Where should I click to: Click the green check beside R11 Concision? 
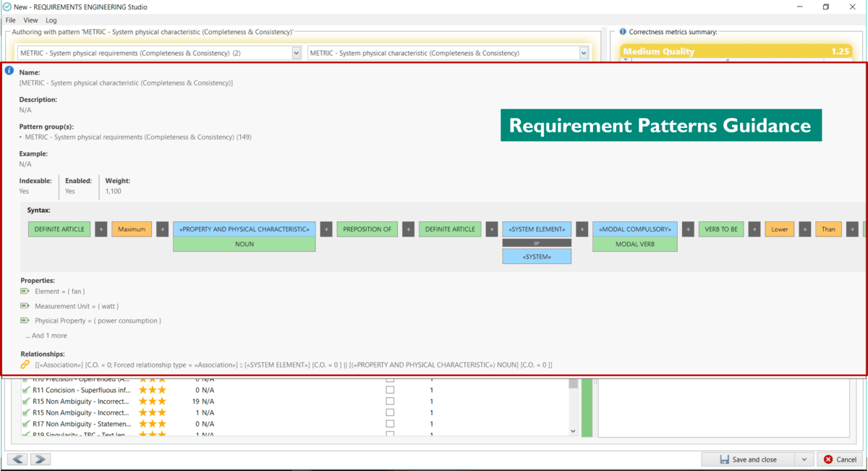[x=26, y=390]
